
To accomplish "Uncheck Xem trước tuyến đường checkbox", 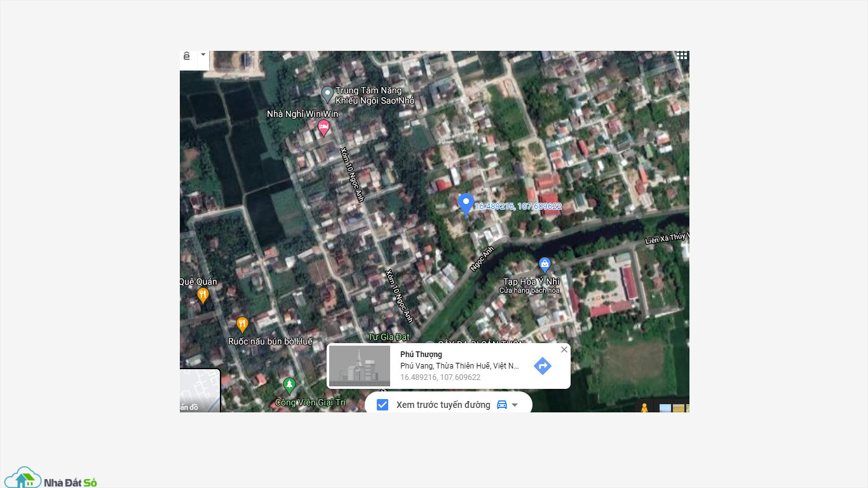I will (383, 405).
